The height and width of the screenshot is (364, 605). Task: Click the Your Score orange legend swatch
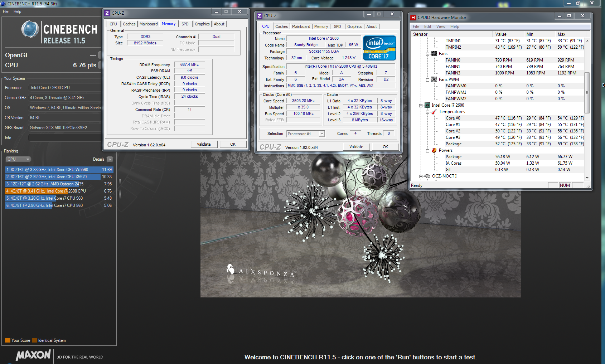pyautogui.click(x=8, y=340)
